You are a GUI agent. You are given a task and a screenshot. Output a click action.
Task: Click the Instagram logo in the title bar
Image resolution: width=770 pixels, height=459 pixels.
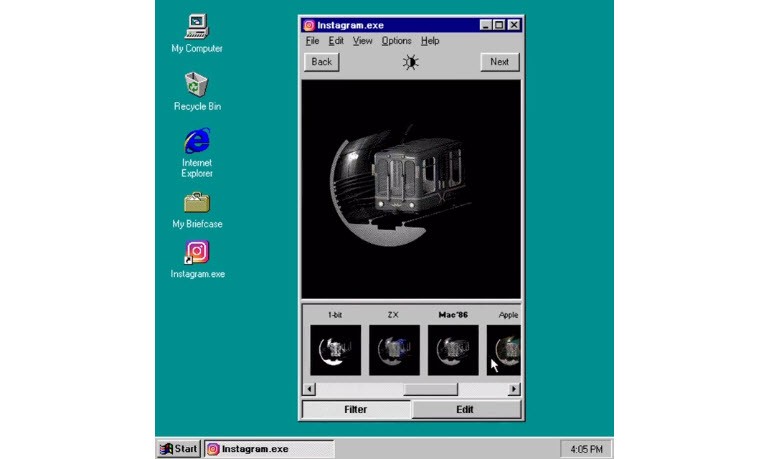pos(309,25)
